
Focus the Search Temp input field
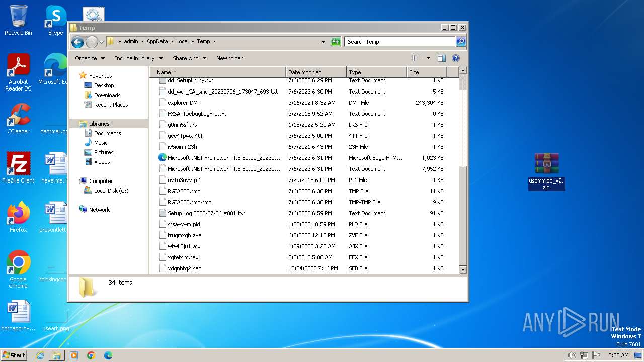(x=400, y=42)
